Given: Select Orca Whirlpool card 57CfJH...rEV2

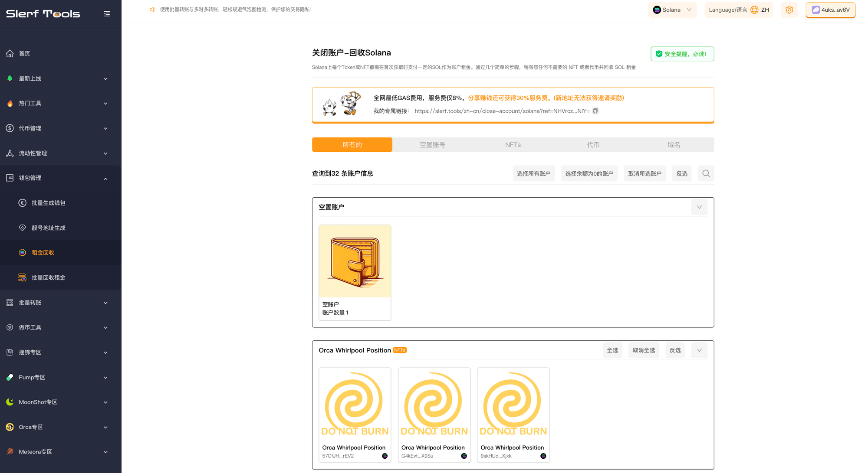Looking at the screenshot, I should (355, 415).
